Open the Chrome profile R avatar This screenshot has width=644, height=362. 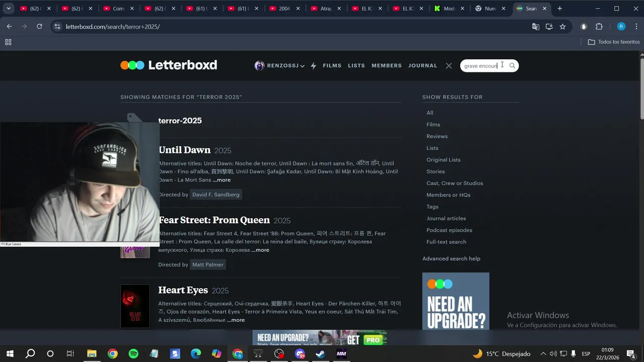click(x=621, y=27)
